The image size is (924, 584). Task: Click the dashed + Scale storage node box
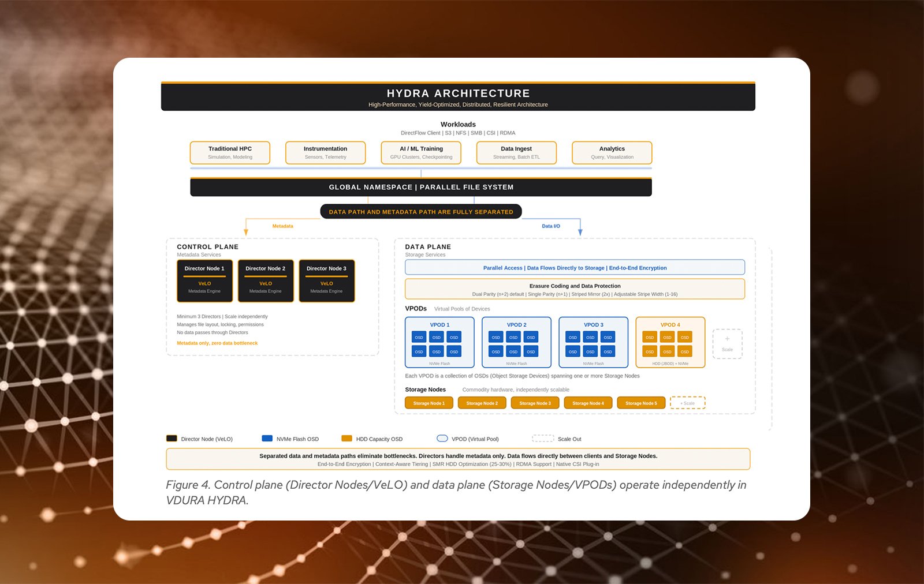pyautogui.click(x=688, y=403)
